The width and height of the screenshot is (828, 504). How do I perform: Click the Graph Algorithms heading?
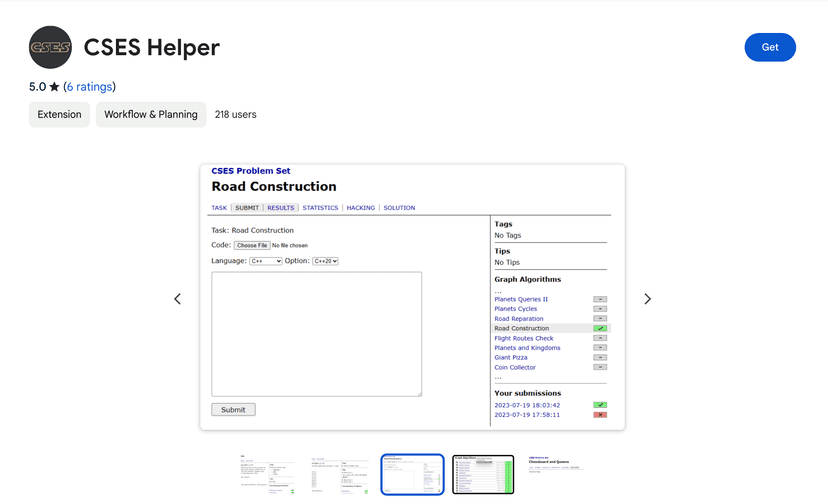pyautogui.click(x=528, y=279)
